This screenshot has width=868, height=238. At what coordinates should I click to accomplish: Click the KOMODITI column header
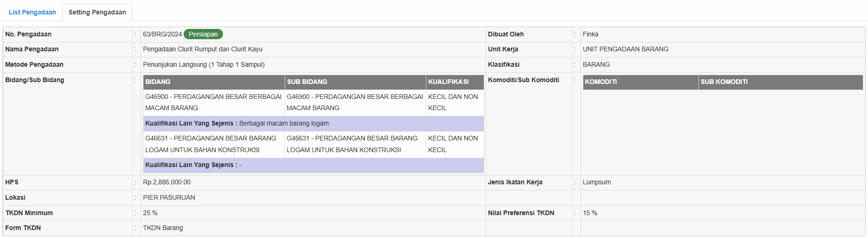pyautogui.click(x=601, y=82)
